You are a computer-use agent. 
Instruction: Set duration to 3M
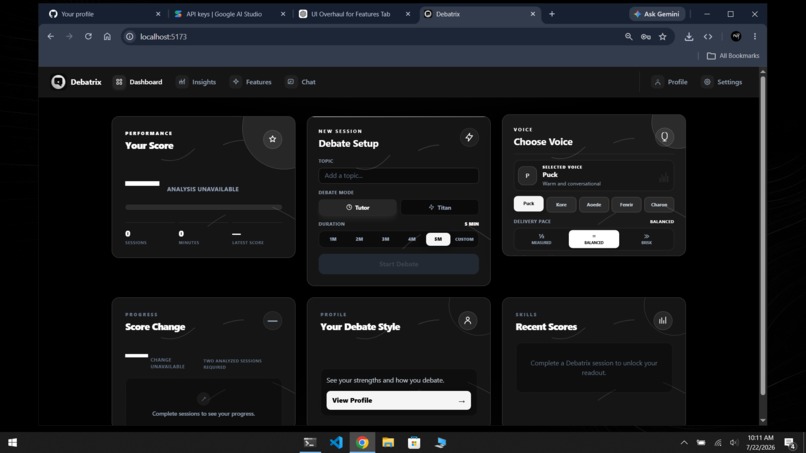(x=385, y=239)
